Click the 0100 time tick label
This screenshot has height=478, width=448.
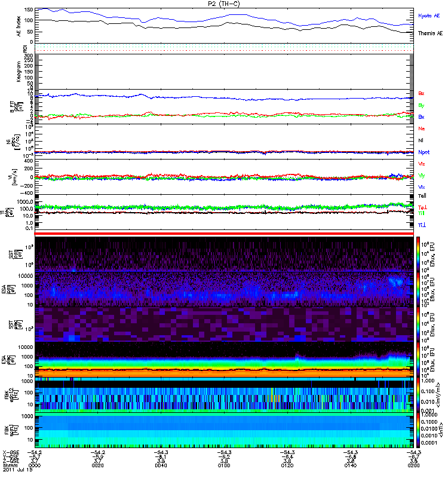click(x=224, y=465)
